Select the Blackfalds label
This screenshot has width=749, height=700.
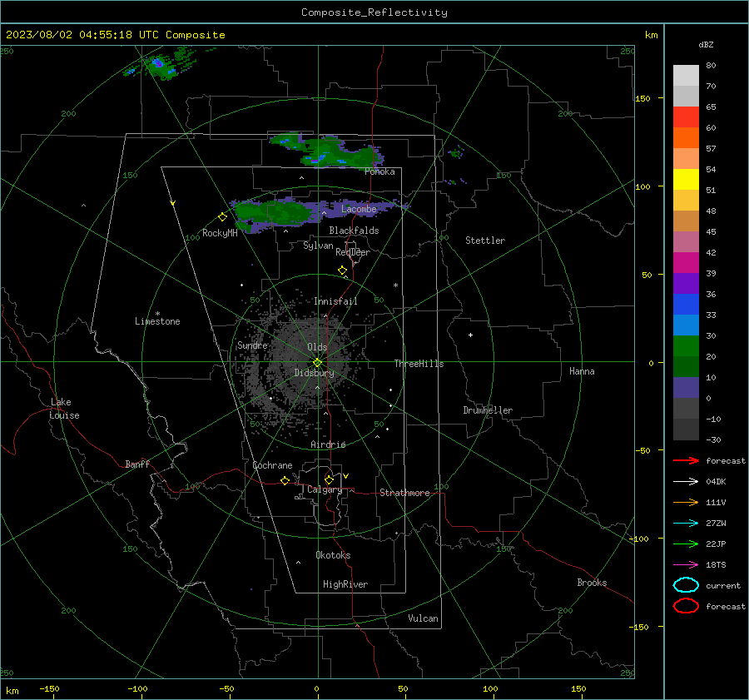coord(354,231)
